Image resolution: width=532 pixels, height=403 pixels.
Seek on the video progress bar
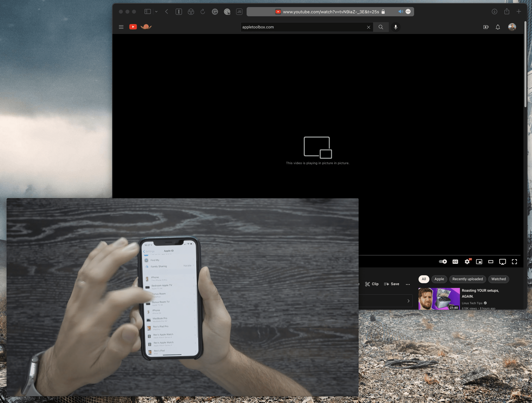click(439, 255)
